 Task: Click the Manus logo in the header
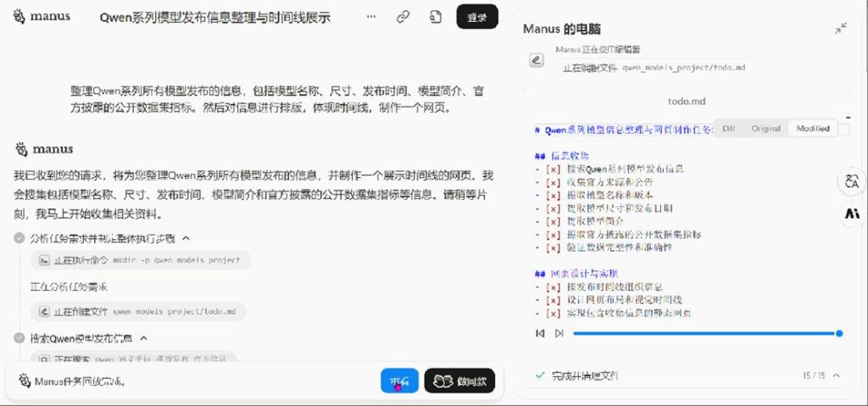click(42, 17)
